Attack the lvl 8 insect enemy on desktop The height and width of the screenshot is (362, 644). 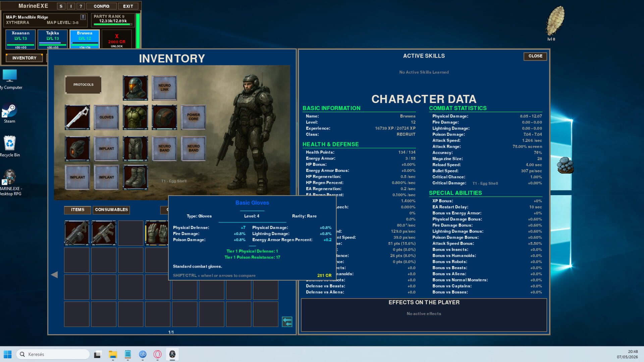pos(555,21)
